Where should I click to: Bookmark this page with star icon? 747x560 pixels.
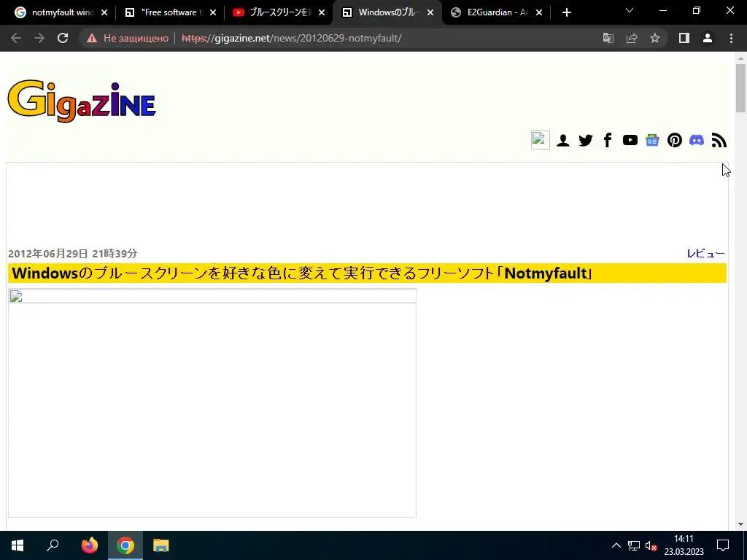pyautogui.click(x=655, y=38)
